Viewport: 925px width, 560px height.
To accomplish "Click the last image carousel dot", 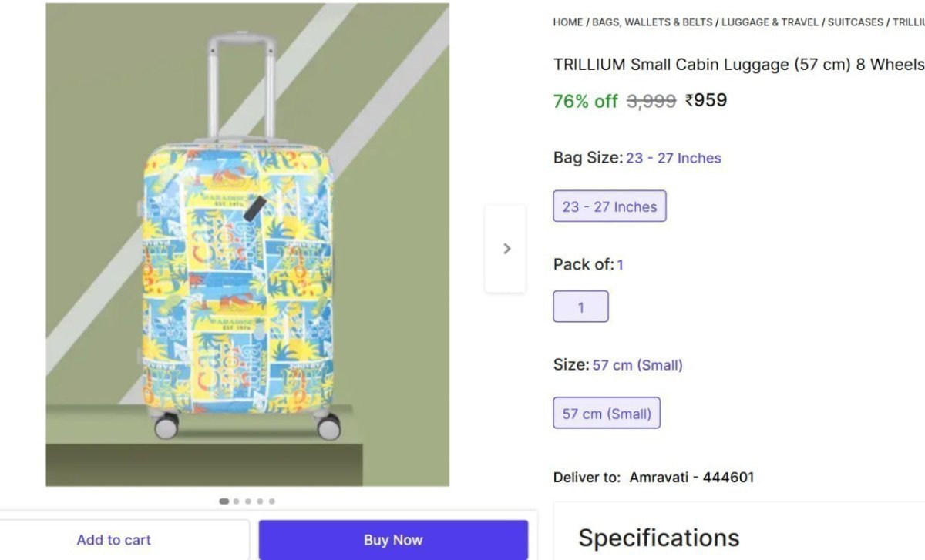I will (x=271, y=501).
